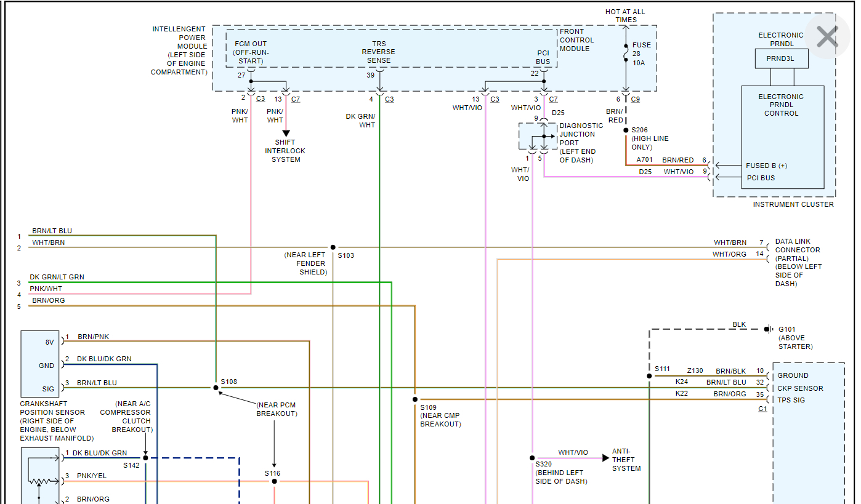The image size is (861, 504).
Task: Click the "C1" connector label
Action: tap(762, 409)
